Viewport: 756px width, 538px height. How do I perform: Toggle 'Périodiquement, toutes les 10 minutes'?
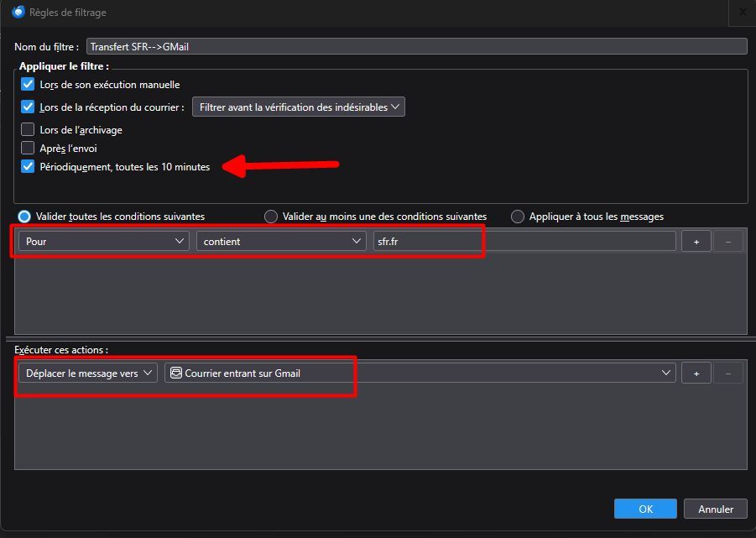28,166
